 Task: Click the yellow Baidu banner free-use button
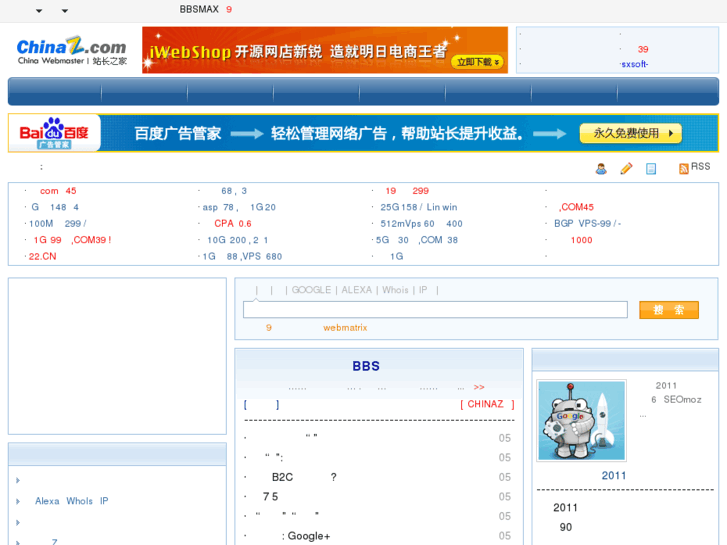(631, 134)
